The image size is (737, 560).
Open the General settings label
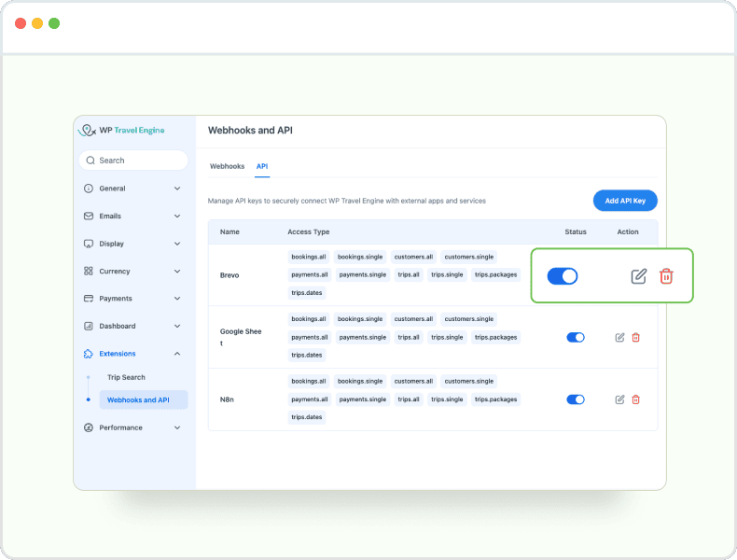pos(112,189)
